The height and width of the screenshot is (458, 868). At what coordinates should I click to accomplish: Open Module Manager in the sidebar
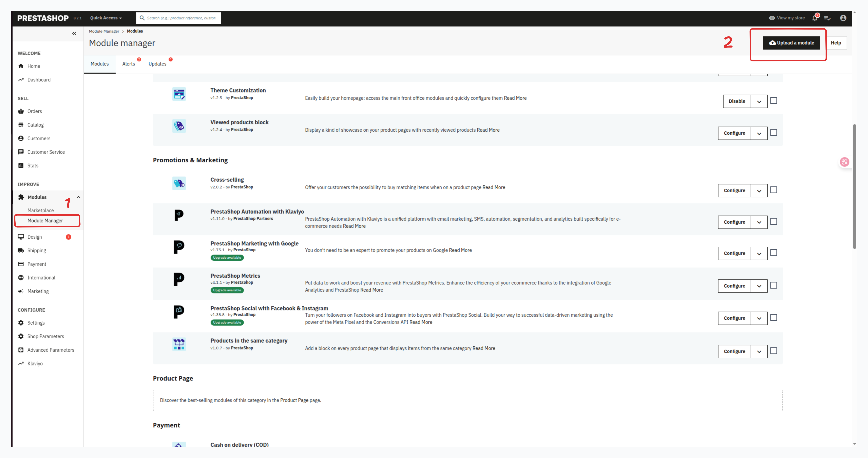pyautogui.click(x=45, y=221)
